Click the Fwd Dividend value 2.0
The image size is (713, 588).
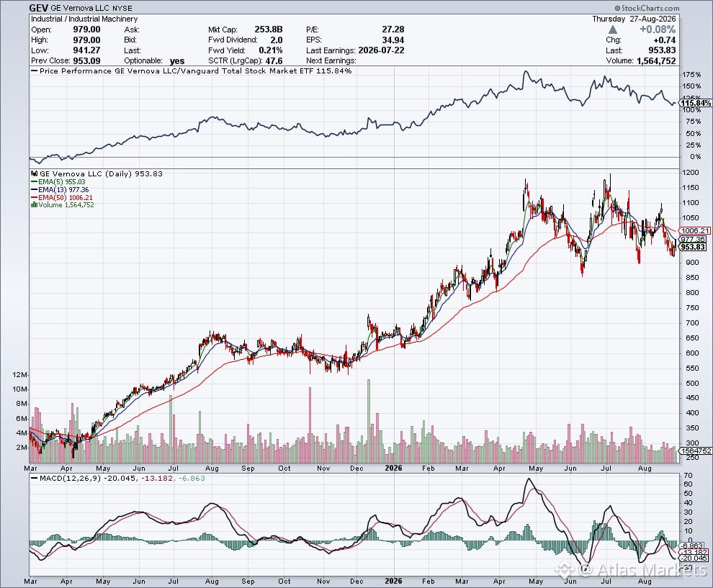click(276, 40)
